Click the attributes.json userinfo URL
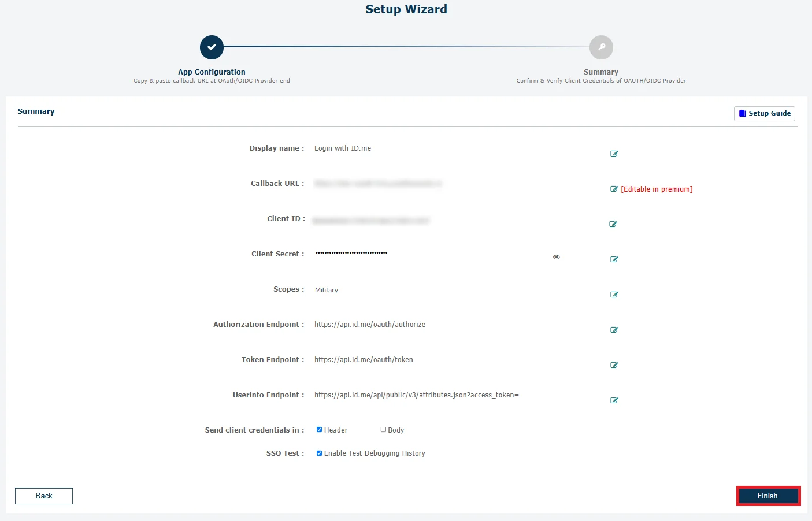This screenshot has width=812, height=521. [x=417, y=395]
